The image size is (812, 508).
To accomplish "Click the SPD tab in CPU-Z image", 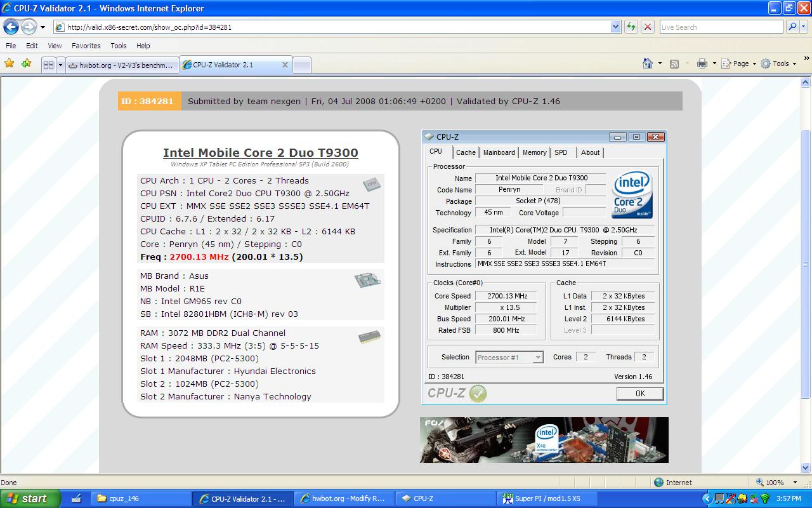I will (x=561, y=152).
